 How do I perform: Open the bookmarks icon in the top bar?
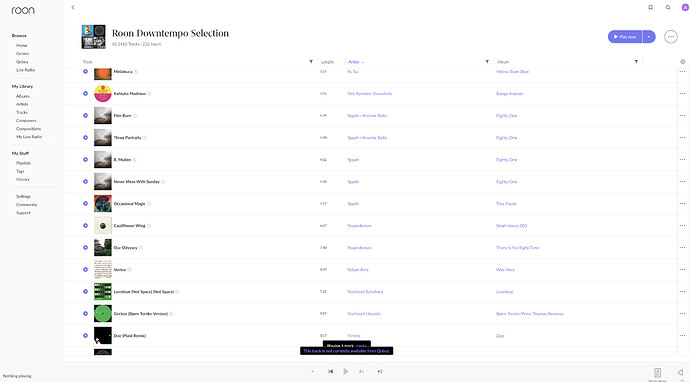click(650, 7)
